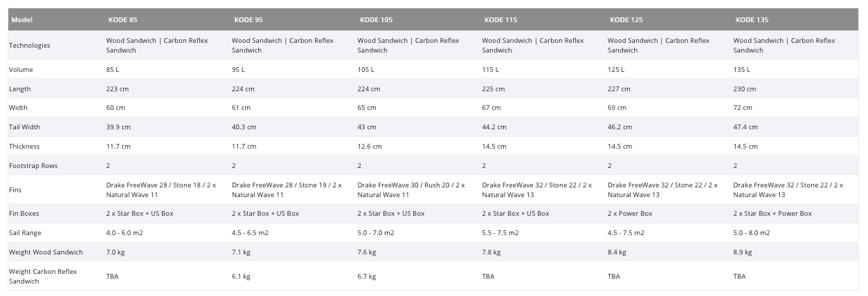
Task: Click the KODE 115 column header
Action: coord(500,20)
